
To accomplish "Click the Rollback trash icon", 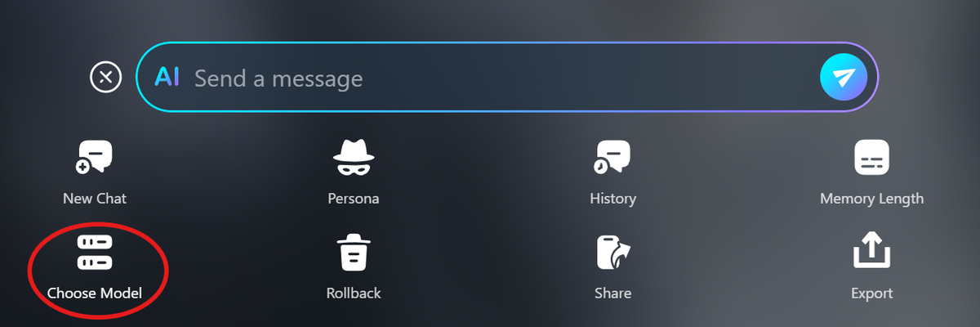I will [354, 252].
